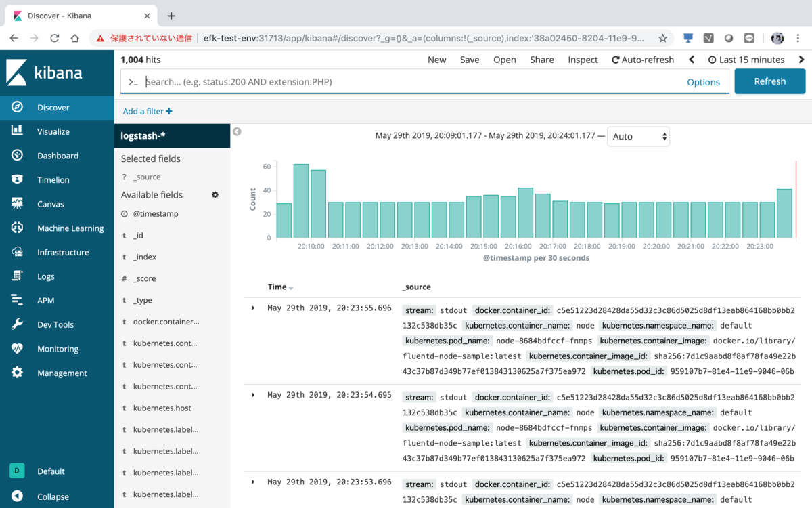812x508 pixels.
Task: Open the Default space avatar
Action: click(x=18, y=471)
